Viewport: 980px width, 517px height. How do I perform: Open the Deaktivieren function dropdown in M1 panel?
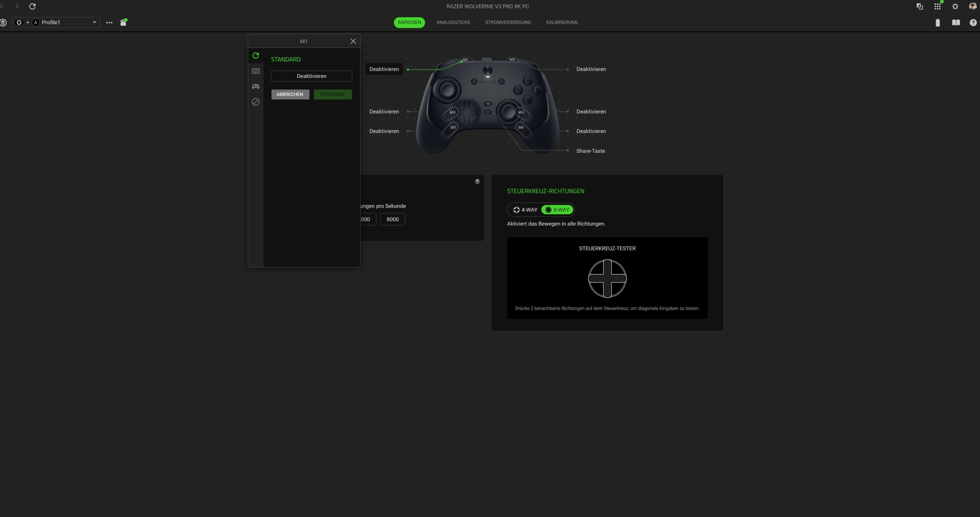311,76
